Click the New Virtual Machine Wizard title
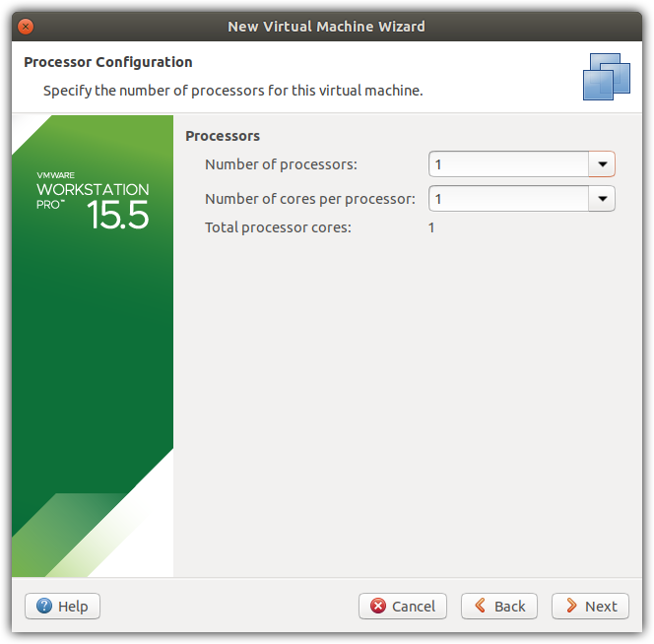This screenshot has width=654, height=644. tap(327, 27)
